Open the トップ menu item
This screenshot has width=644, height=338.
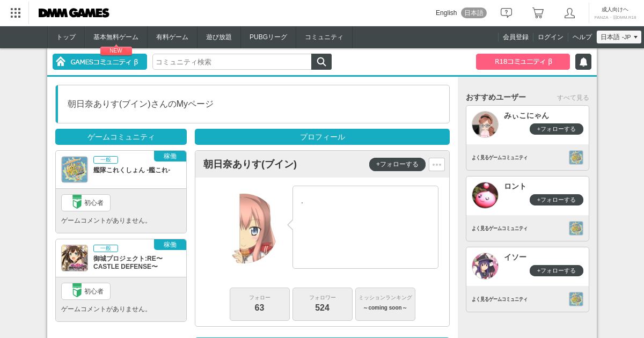coord(66,37)
